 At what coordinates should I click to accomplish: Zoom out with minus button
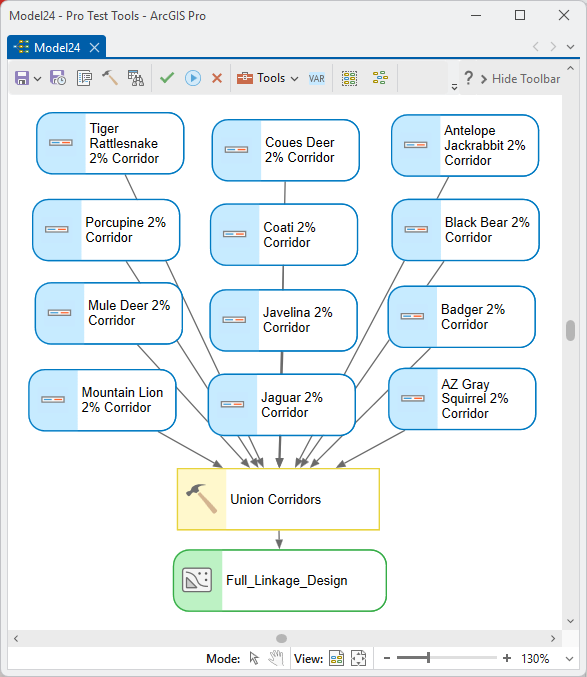click(387, 658)
